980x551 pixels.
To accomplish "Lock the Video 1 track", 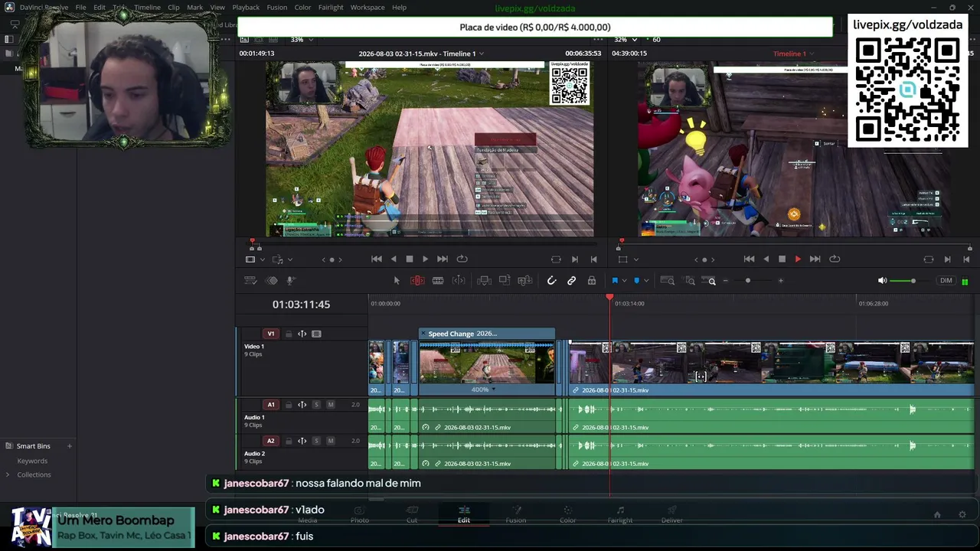I will point(289,334).
